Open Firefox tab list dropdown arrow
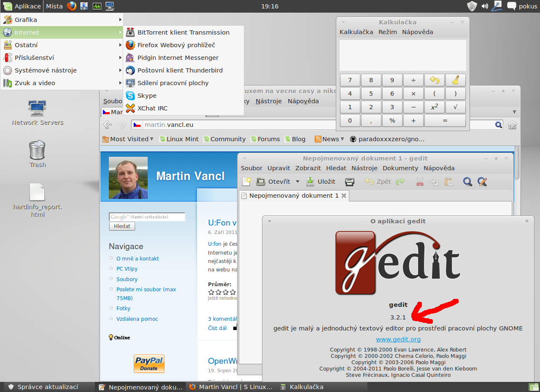Viewport: 540px width, 392px height. point(514,112)
